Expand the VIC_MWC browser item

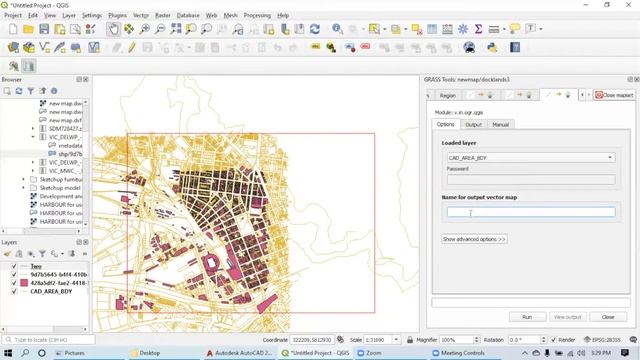tap(33, 171)
